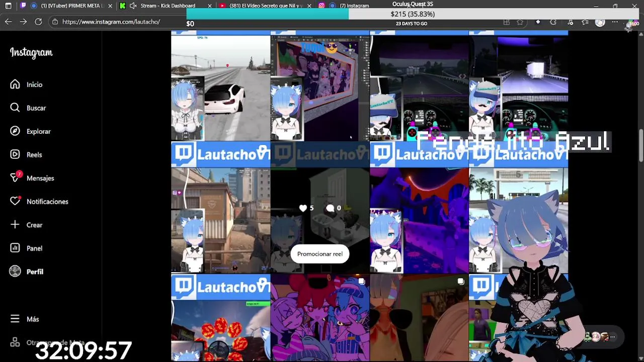Click the Meta apps icon at sidebar bottom

(15, 342)
